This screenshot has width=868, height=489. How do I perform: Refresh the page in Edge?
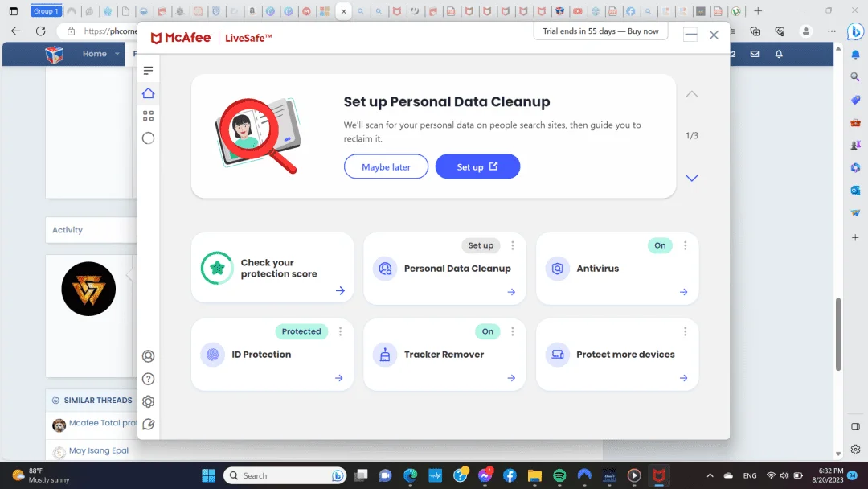[x=40, y=31]
